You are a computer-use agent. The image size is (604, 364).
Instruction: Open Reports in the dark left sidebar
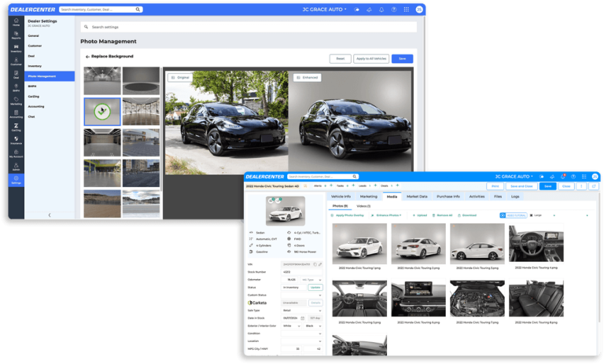click(x=16, y=35)
